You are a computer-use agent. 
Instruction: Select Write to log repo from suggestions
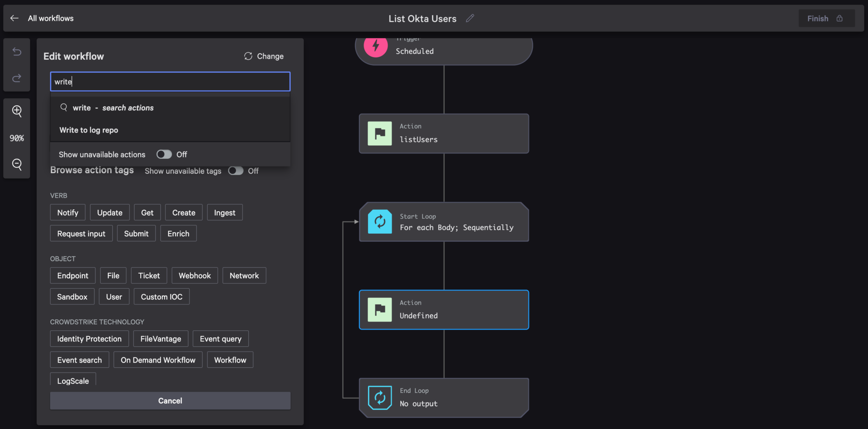click(x=89, y=130)
